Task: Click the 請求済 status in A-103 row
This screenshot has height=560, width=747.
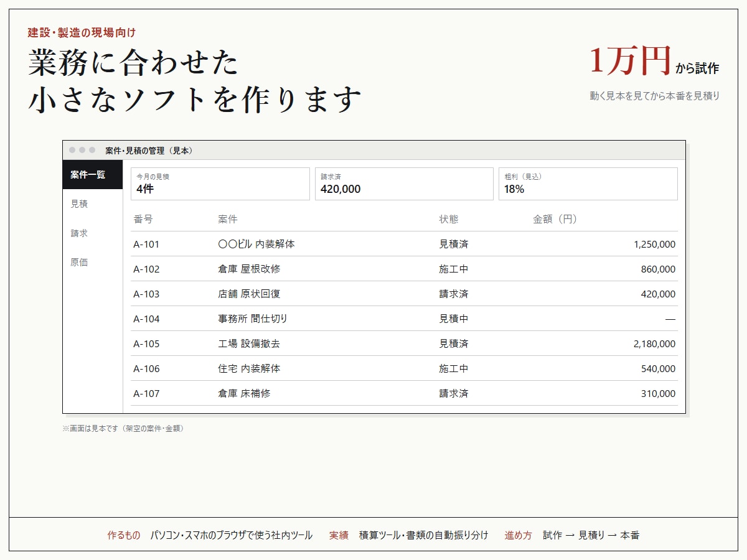Action: 454,294
